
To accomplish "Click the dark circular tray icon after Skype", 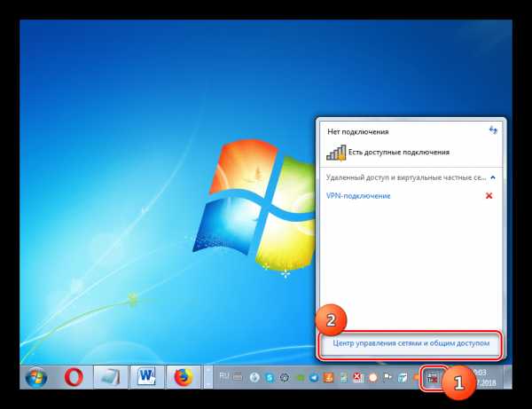I will click(285, 377).
